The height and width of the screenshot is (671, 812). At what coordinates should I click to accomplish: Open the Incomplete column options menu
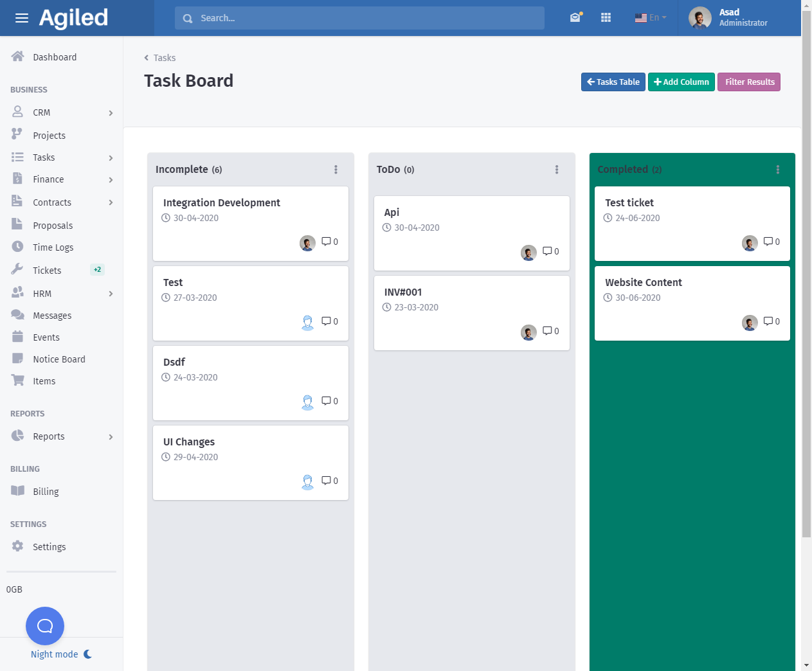tap(336, 170)
